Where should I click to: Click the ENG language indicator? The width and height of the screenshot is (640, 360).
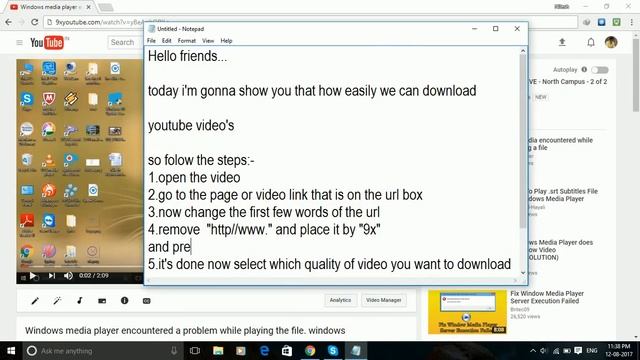[592, 351]
